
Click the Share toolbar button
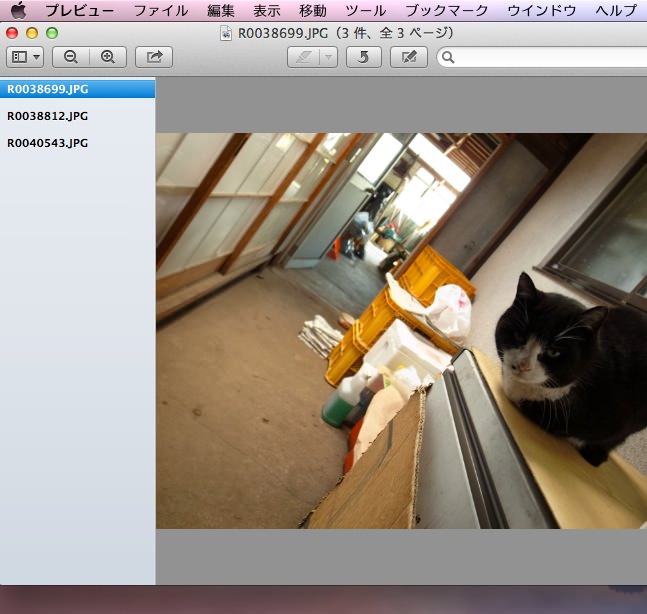[154, 57]
